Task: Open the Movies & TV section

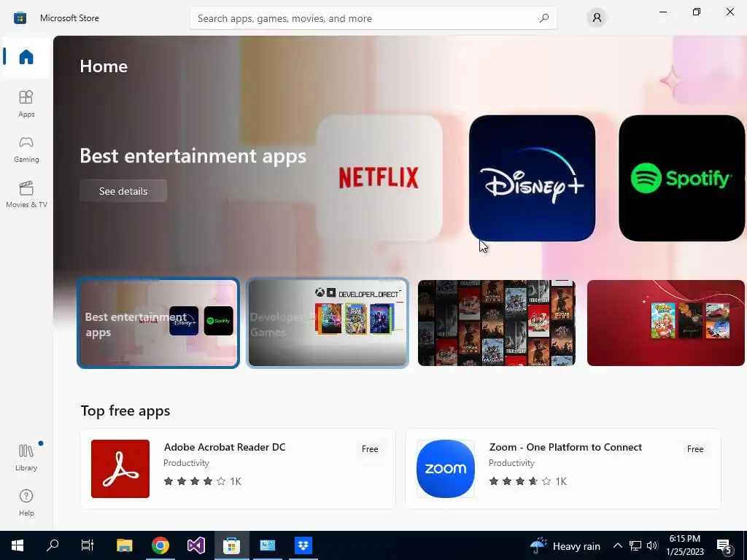Action: pyautogui.click(x=26, y=194)
